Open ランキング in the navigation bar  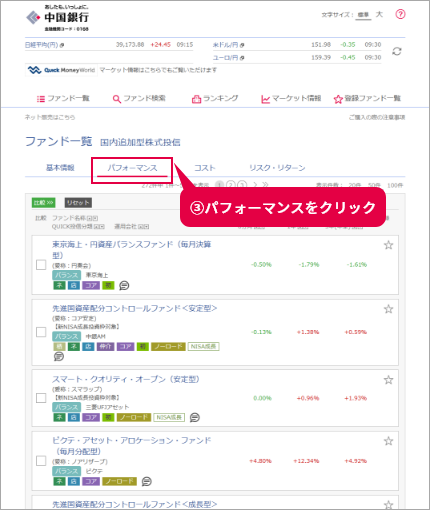(215, 98)
